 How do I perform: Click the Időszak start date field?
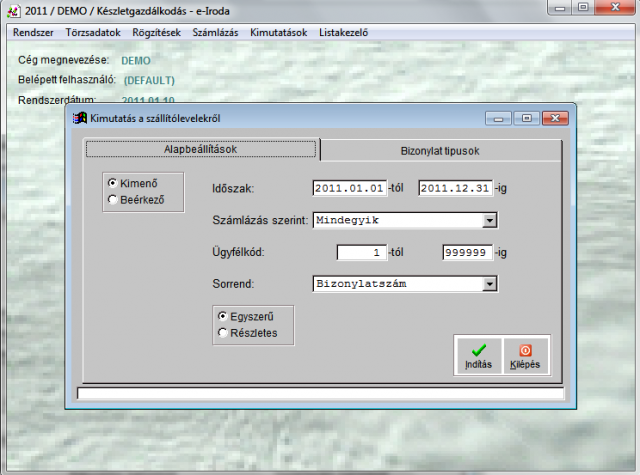(x=348, y=188)
